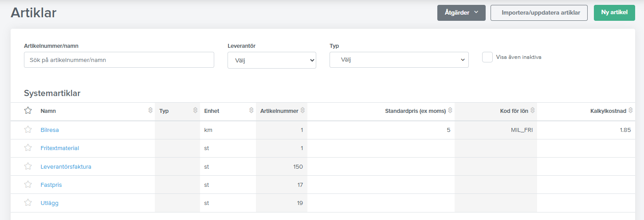
Task: Sort table by Artikelnummer arrows
Action: point(302,111)
